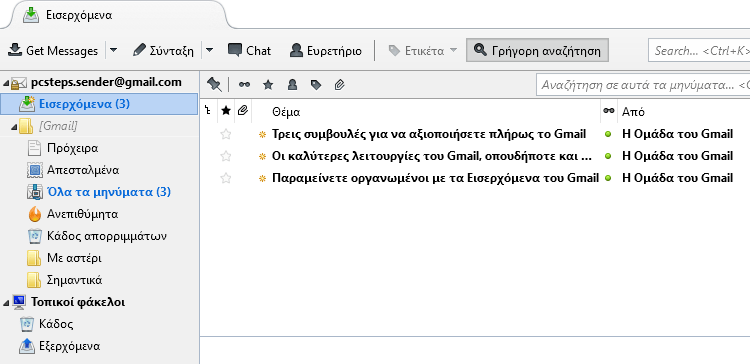Filter unread messages with glasses icon

point(244,85)
